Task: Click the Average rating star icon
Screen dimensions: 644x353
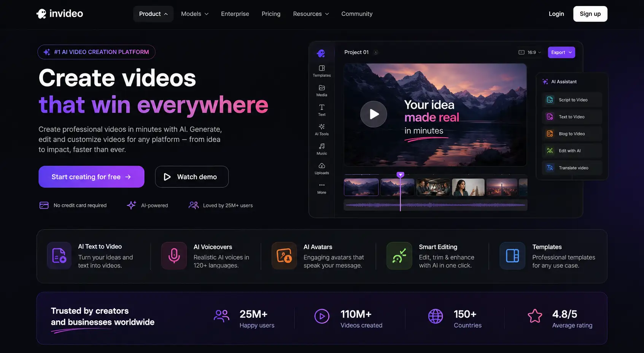Action: tap(535, 316)
